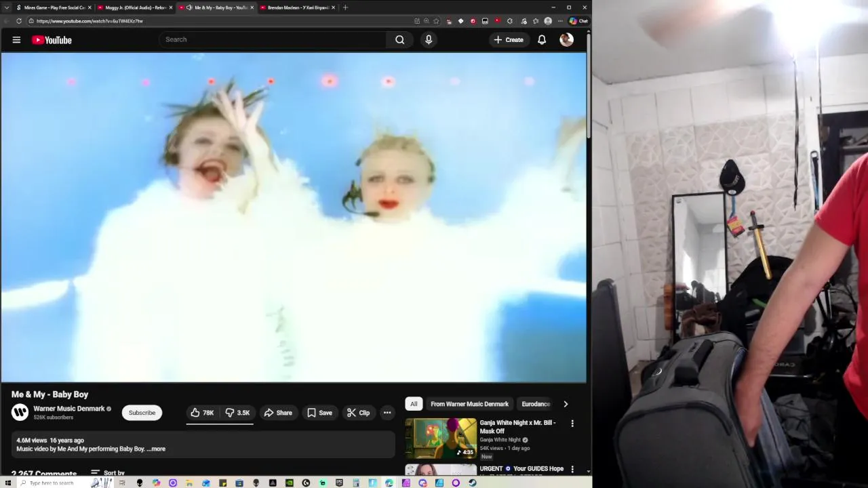Open options for URGENT Your GUIDES video
The height and width of the screenshot is (488, 868).
pyautogui.click(x=572, y=469)
